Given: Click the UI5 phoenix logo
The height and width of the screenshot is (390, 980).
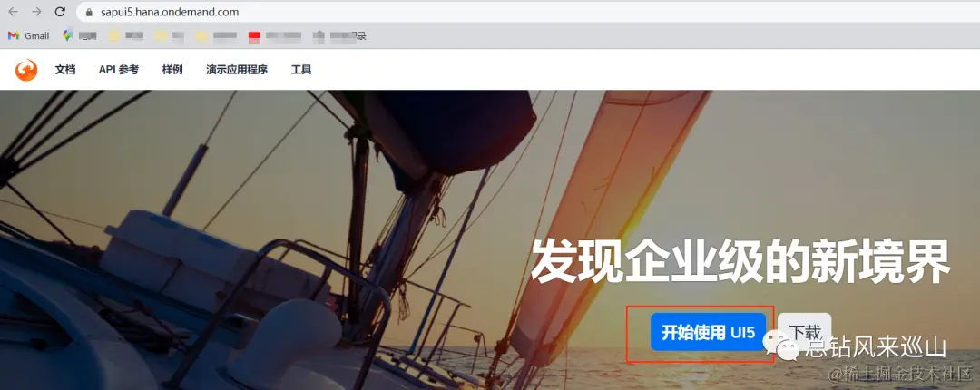Looking at the screenshot, I should pyautogui.click(x=26, y=70).
